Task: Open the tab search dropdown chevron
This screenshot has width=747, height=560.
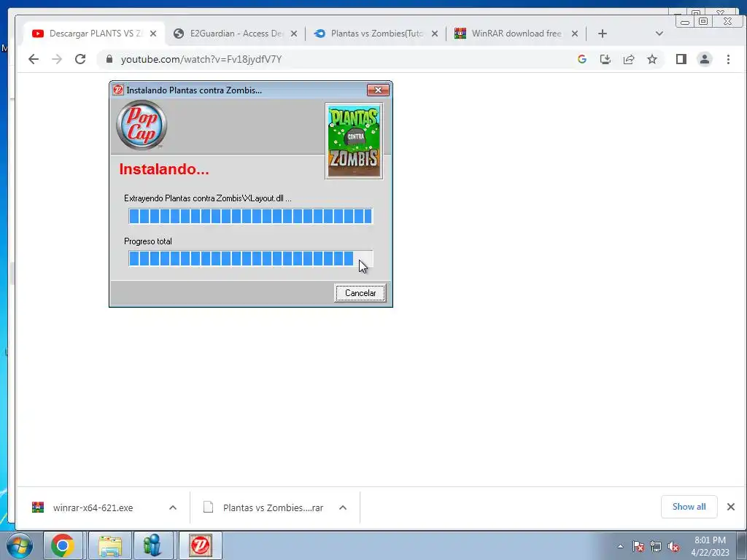Action: 659,34
